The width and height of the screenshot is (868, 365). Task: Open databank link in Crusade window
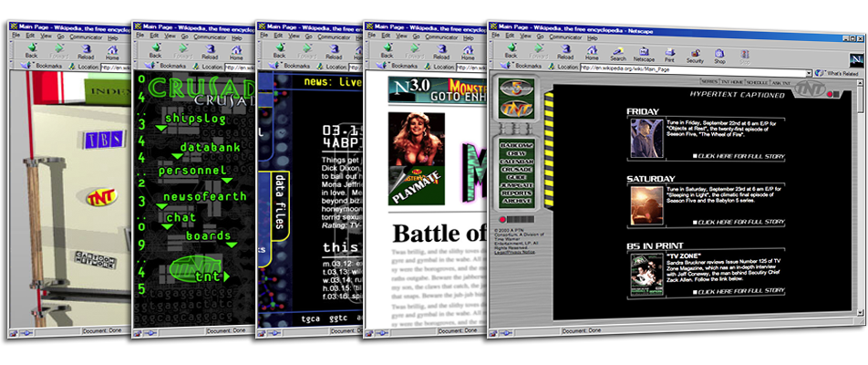[210, 147]
